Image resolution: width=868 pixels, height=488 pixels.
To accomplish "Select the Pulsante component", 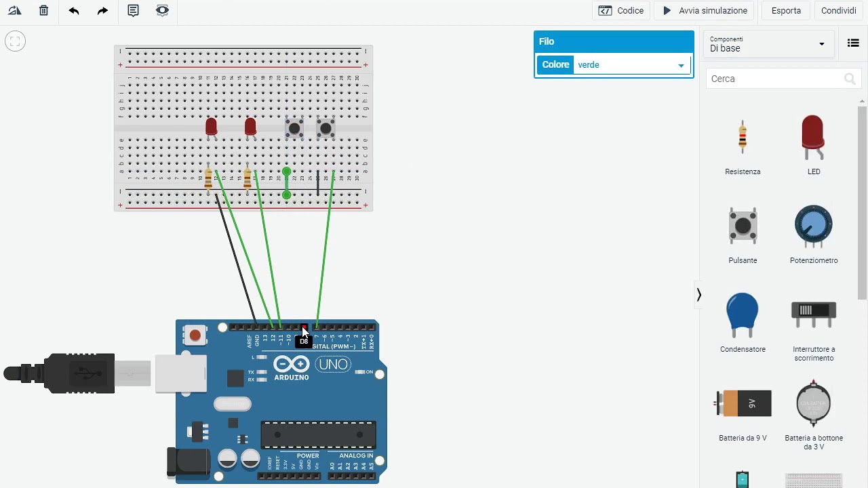I will click(x=743, y=235).
